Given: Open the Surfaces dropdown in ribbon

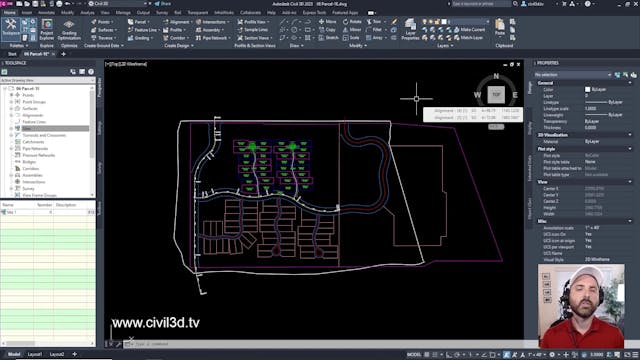Looking at the screenshot, I should coord(104,30).
